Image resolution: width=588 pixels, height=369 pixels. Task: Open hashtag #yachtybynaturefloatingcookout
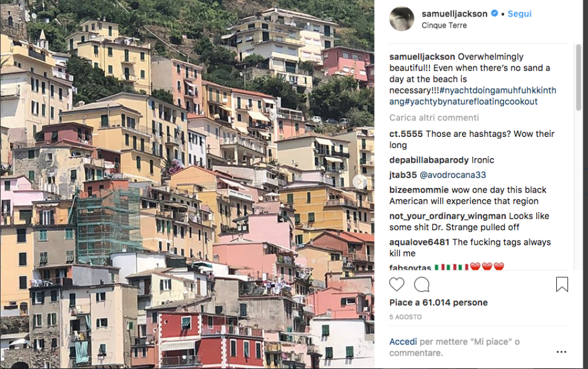(x=471, y=102)
